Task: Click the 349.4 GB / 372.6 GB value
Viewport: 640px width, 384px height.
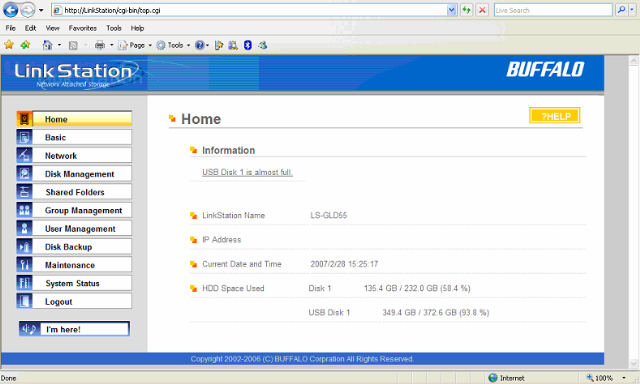Action: pyautogui.click(x=436, y=313)
